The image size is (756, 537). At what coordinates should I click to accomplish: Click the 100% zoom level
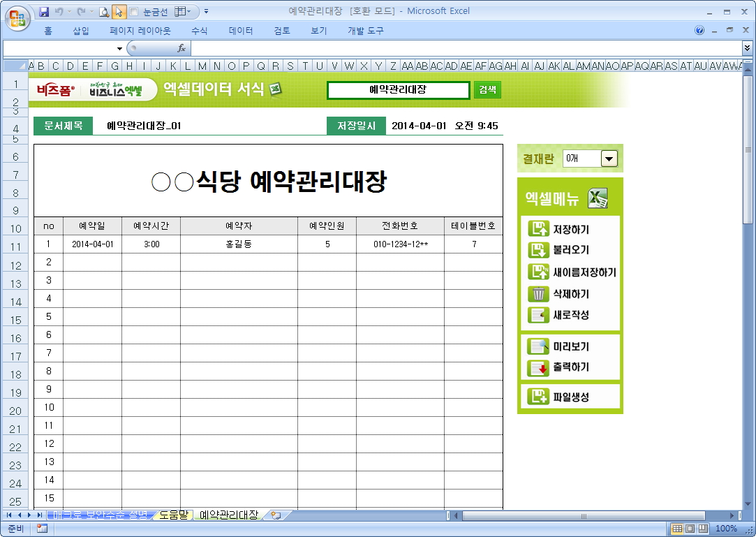pos(725,529)
